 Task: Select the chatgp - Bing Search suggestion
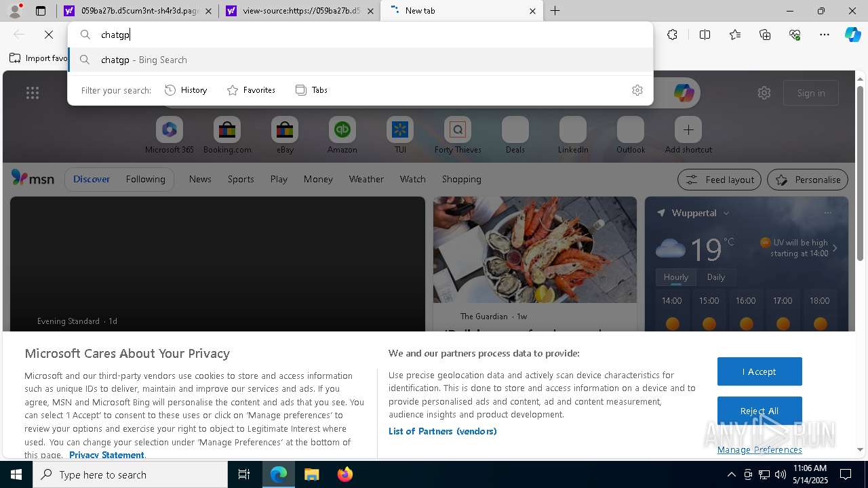click(360, 60)
